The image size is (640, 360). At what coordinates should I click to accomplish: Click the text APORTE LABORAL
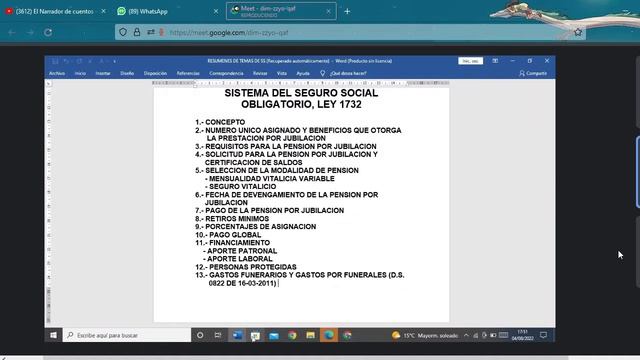click(x=240, y=259)
